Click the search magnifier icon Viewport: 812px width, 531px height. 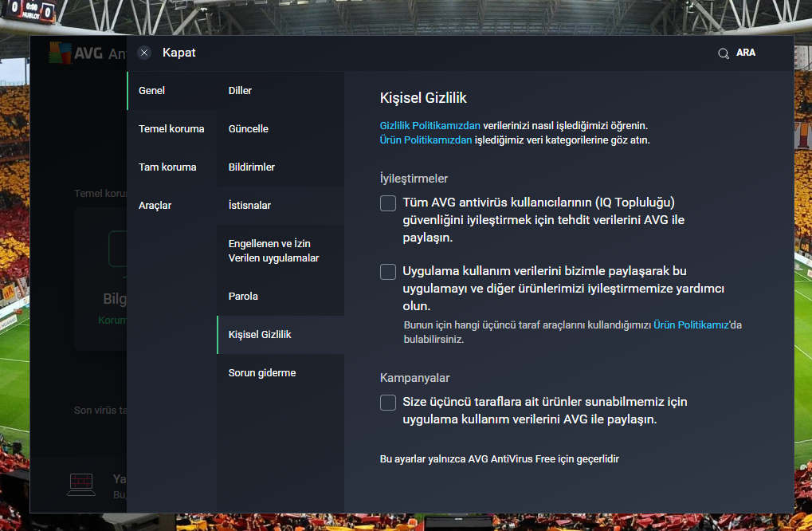(x=724, y=53)
